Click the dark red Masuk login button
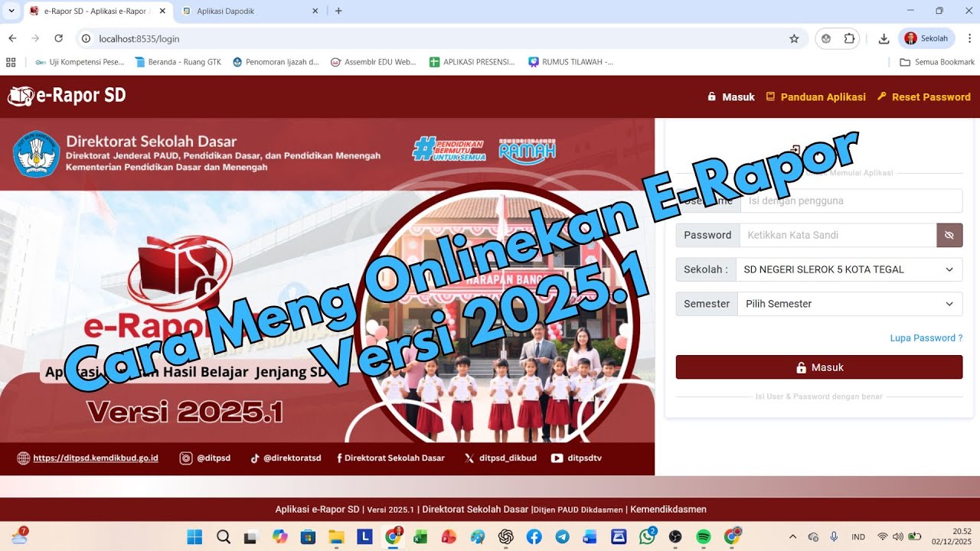This screenshot has width=980, height=551. click(x=819, y=367)
